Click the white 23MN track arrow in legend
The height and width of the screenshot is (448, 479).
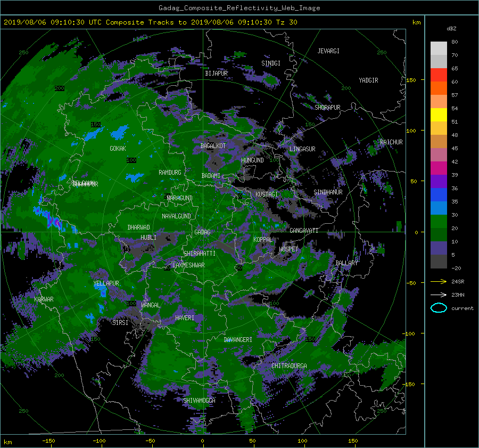[439, 295]
